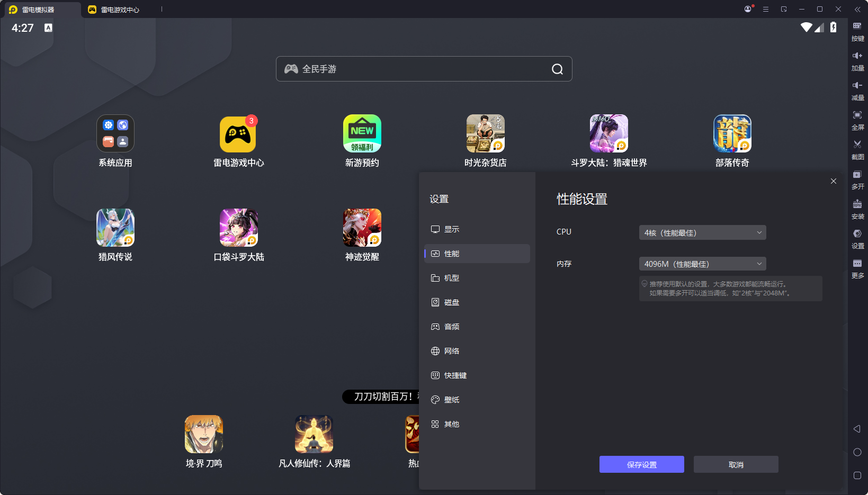Image resolution: width=868 pixels, height=495 pixels.
Task: Open the 境·界 刀鸣 game icon
Action: [x=204, y=434]
